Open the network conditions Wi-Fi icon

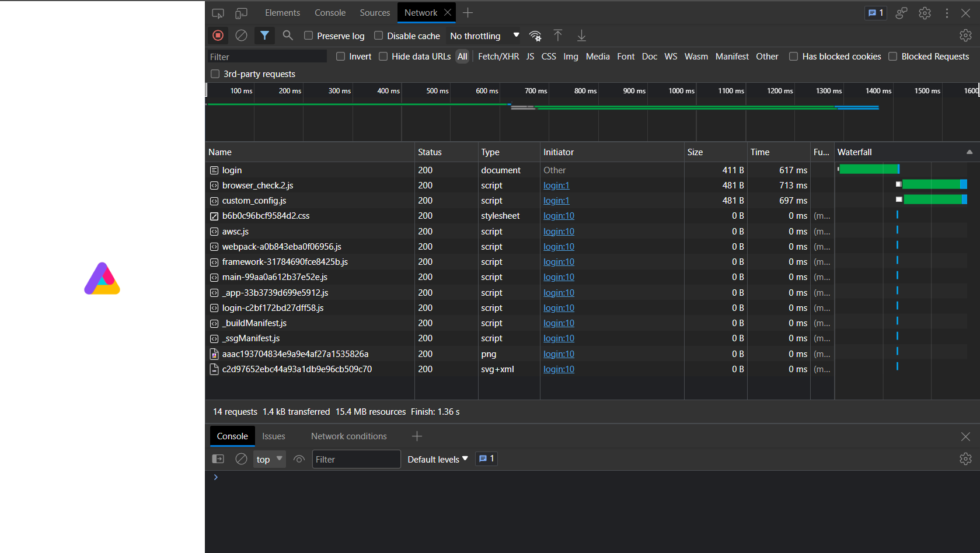click(x=535, y=36)
